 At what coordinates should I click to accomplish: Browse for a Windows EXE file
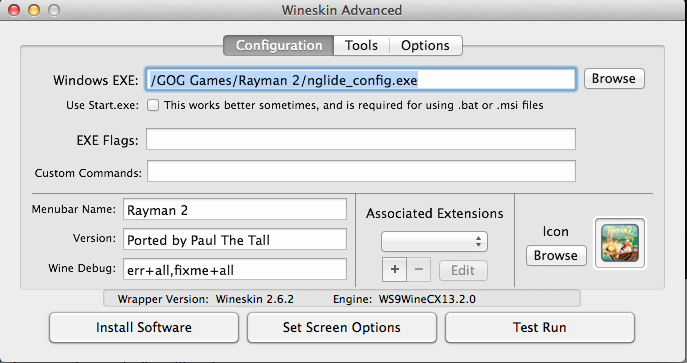(614, 79)
